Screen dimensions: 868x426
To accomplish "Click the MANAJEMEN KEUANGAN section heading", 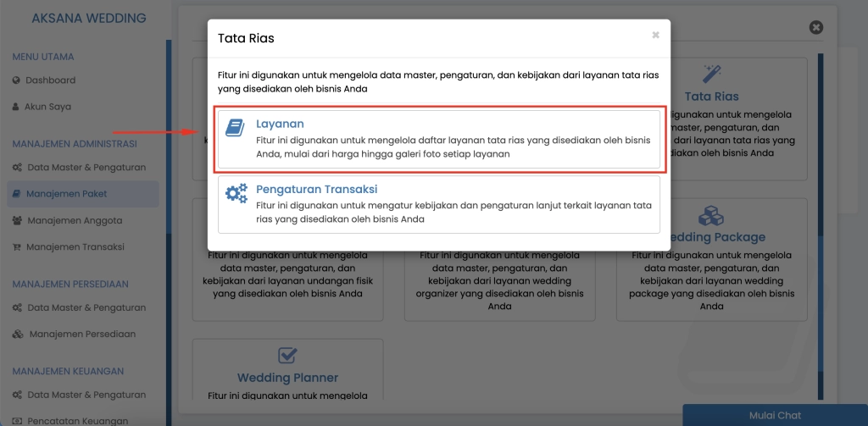I will 68,371.
